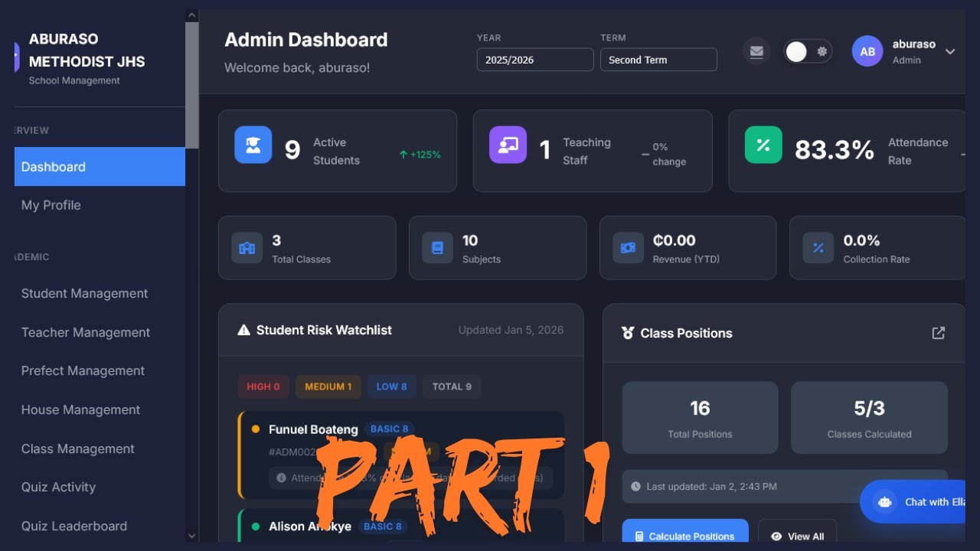Click the Class Positions medal icon

[628, 333]
